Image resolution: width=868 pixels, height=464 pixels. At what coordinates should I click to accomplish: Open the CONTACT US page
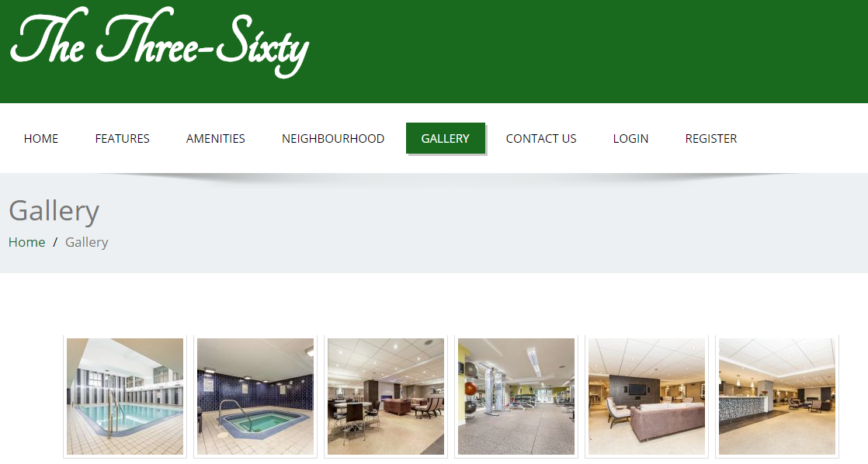coord(541,138)
